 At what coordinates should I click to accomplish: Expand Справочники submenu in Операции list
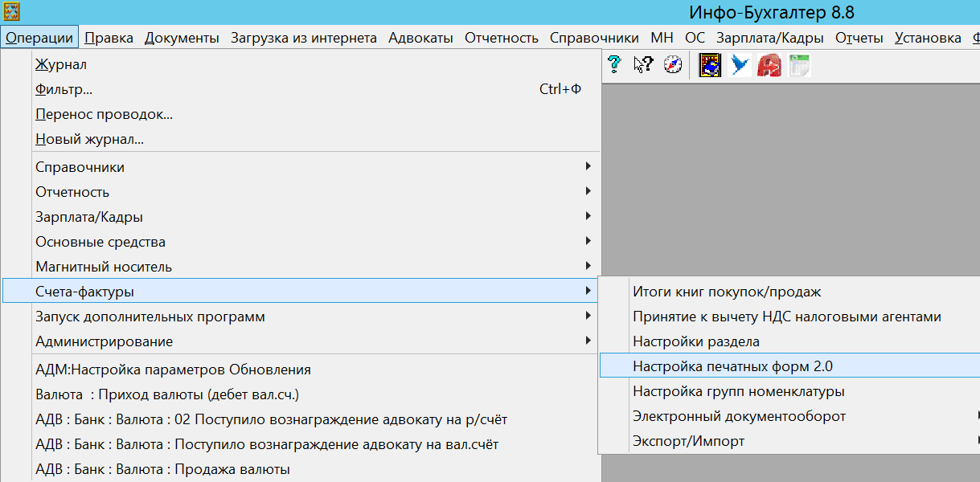301,167
